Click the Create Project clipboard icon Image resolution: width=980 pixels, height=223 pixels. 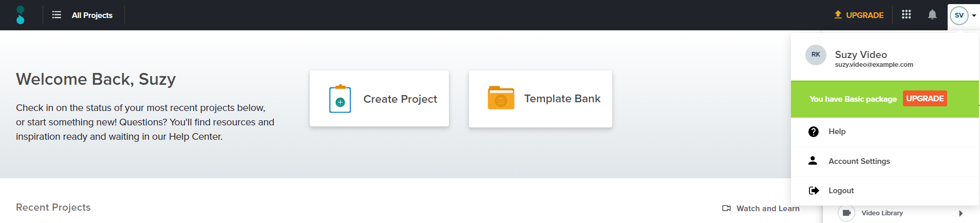[340, 99]
